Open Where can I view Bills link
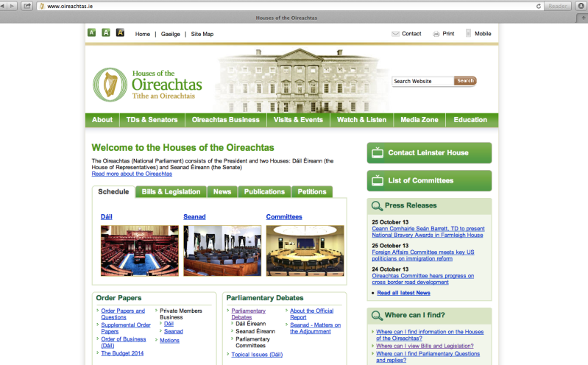This screenshot has height=365, width=588. click(425, 346)
